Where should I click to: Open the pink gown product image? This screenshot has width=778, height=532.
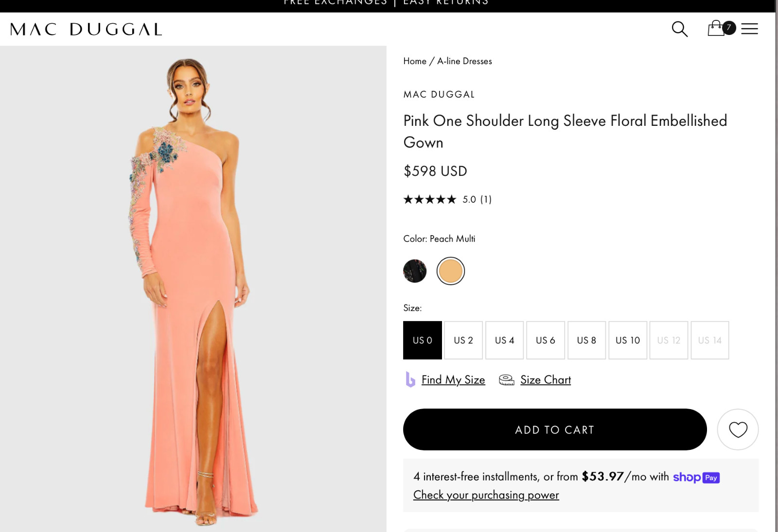(193, 289)
